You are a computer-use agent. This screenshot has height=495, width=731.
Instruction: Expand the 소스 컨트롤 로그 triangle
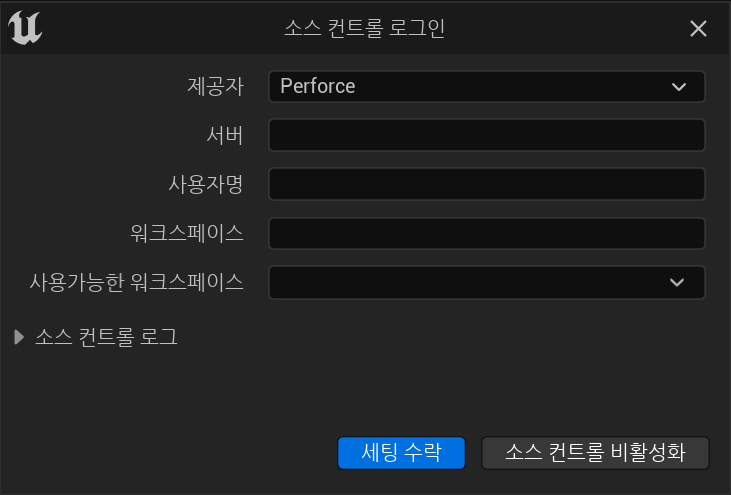19,337
